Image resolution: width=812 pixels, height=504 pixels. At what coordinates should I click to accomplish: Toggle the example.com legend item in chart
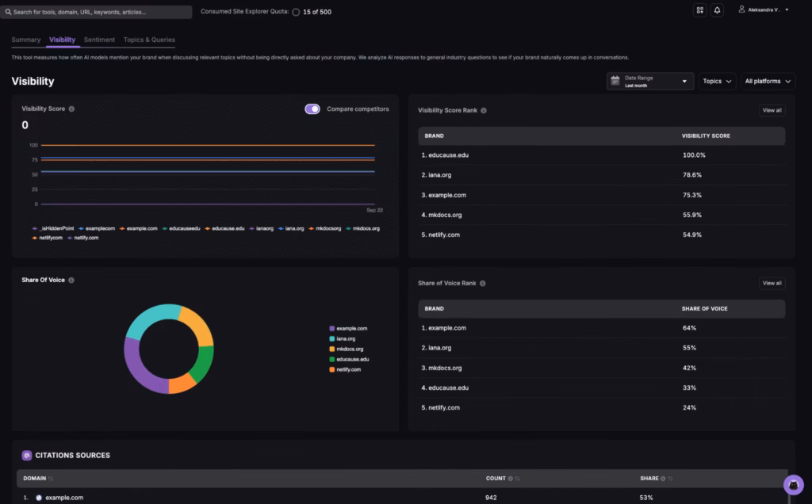(x=143, y=228)
